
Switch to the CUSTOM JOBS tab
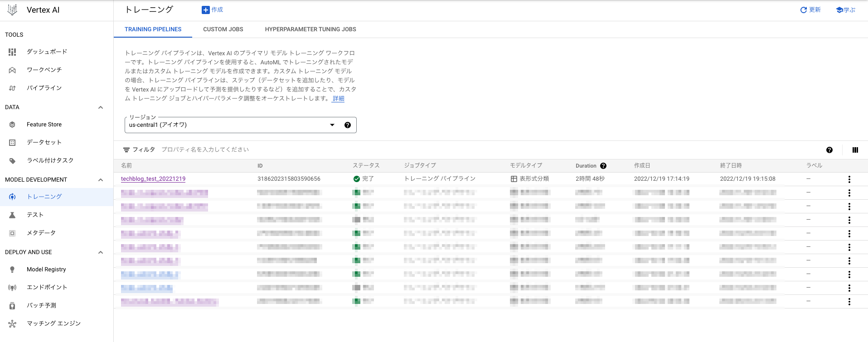coord(223,29)
